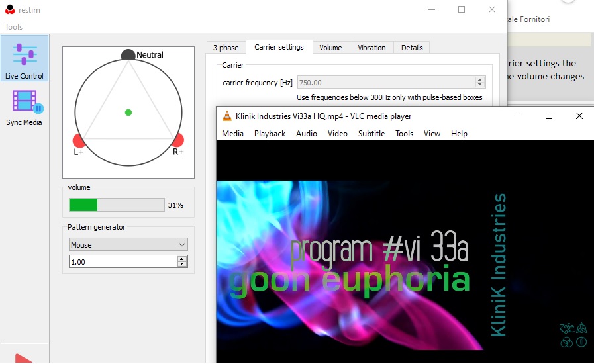Click the VLC cone icon in title bar

[x=227, y=116]
